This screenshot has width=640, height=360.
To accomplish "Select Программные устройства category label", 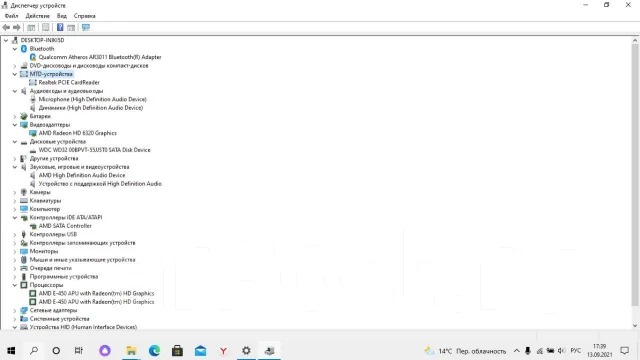I will (64, 277).
